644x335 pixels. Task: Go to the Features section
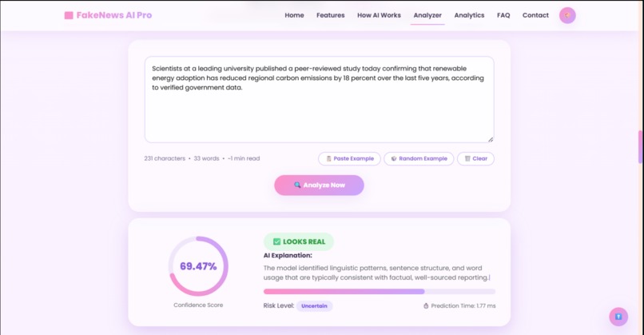[x=331, y=15]
